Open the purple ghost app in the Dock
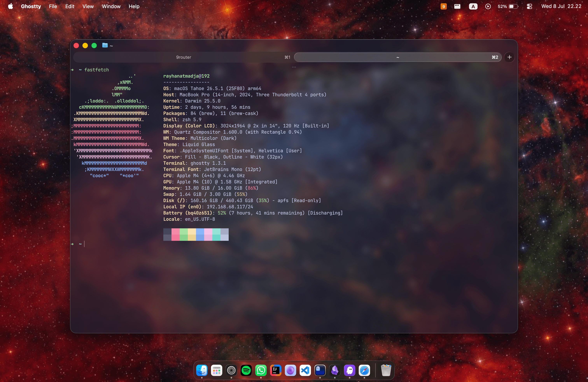The image size is (588, 382). click(350, 370)
